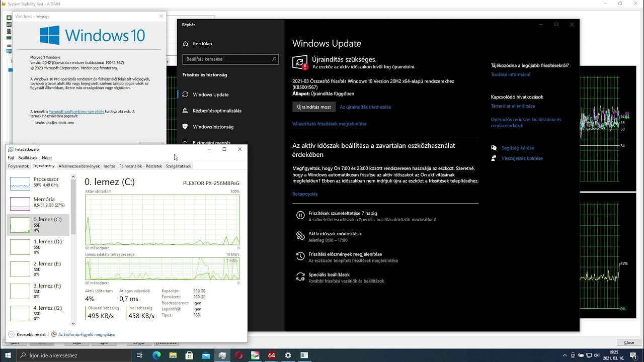The width and height of the screenshot is (644, 362).
Task: Click Visszajelzés küldése feedback icon
Action: tap(494, 158)
